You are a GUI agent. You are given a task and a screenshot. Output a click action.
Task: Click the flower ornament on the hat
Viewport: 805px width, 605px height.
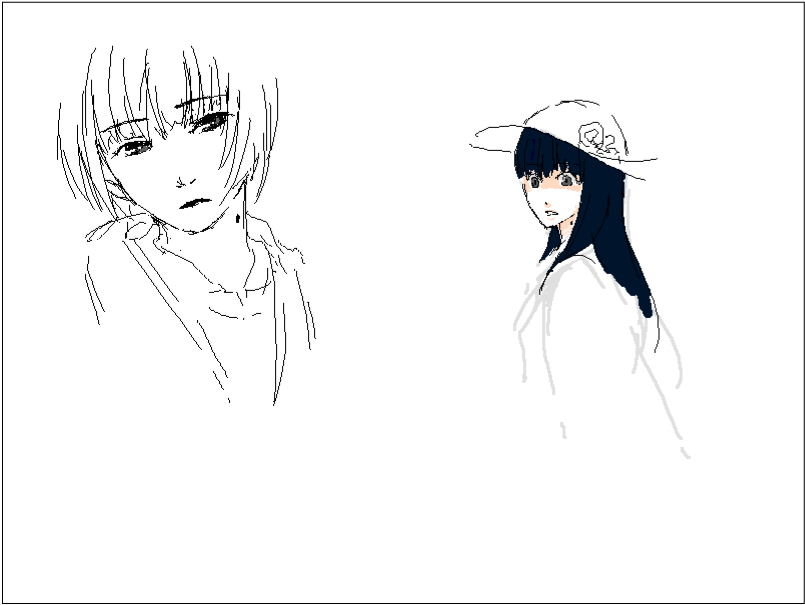click(599, 139)
